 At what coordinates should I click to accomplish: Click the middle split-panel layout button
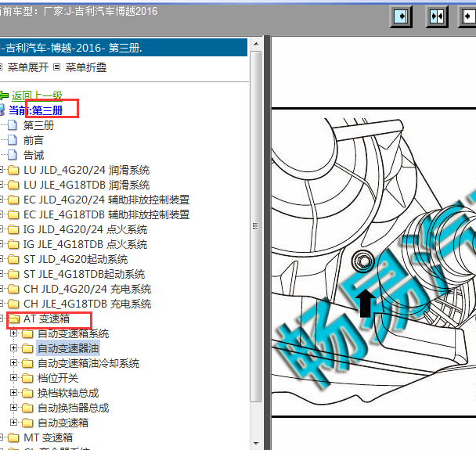[437, 16]
